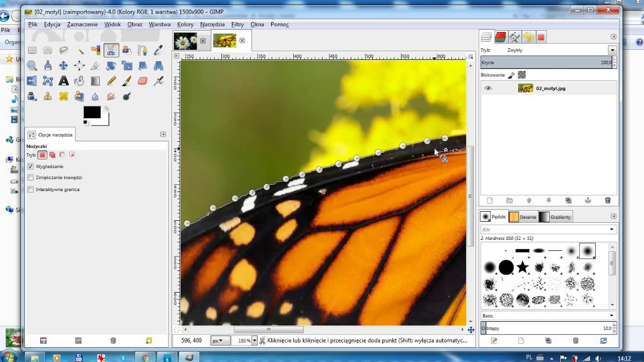
Task: Open the Pędzle brushes dock menu arrow
Action: point(613,217)
